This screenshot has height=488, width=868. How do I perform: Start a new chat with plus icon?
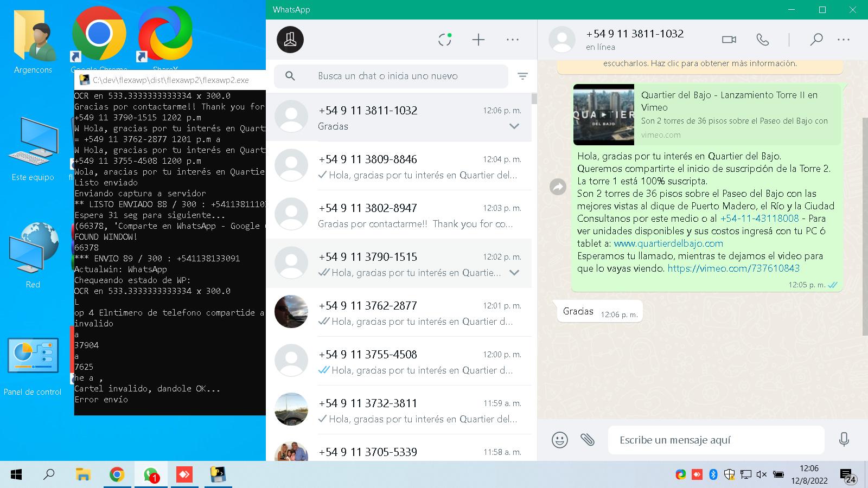[478, 40]
